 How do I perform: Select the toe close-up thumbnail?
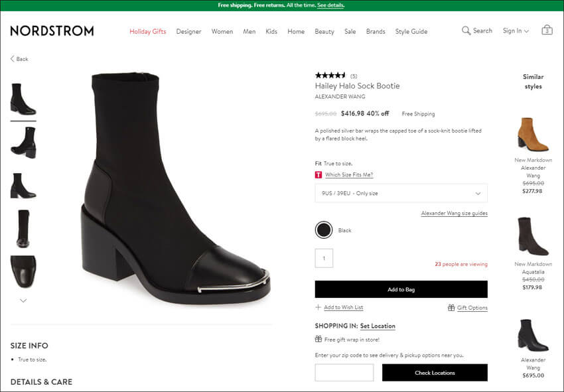[x=23, y=271]
